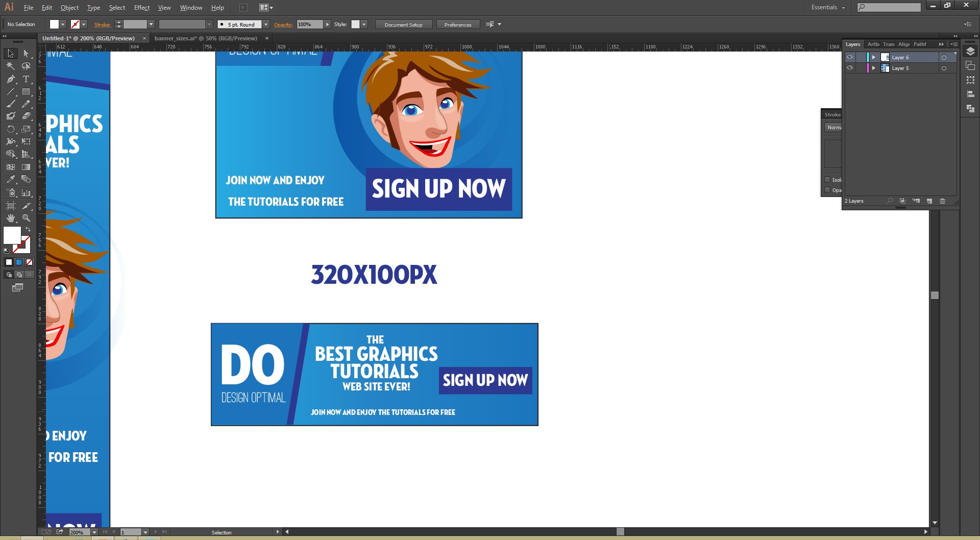
Task: Select the Shape Builder tool
Action: (x=10, y=154)
